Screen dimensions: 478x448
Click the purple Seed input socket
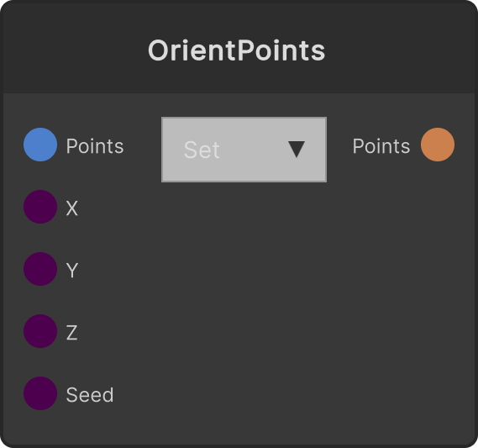tap(40, 393)
